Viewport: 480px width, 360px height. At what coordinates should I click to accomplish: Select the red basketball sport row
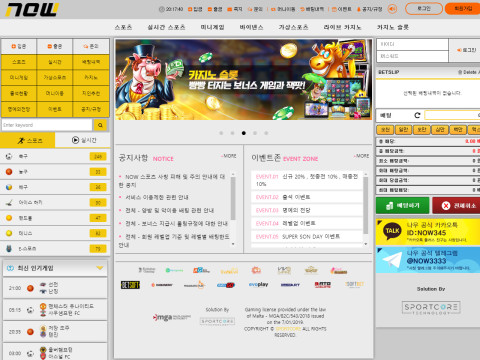point(55,172)
